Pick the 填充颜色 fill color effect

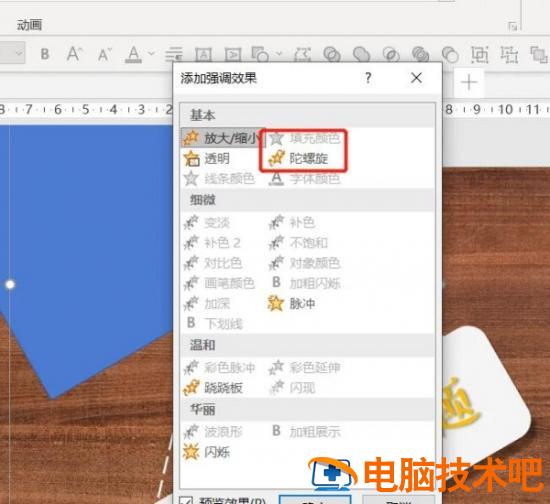[x=304, y=139]
